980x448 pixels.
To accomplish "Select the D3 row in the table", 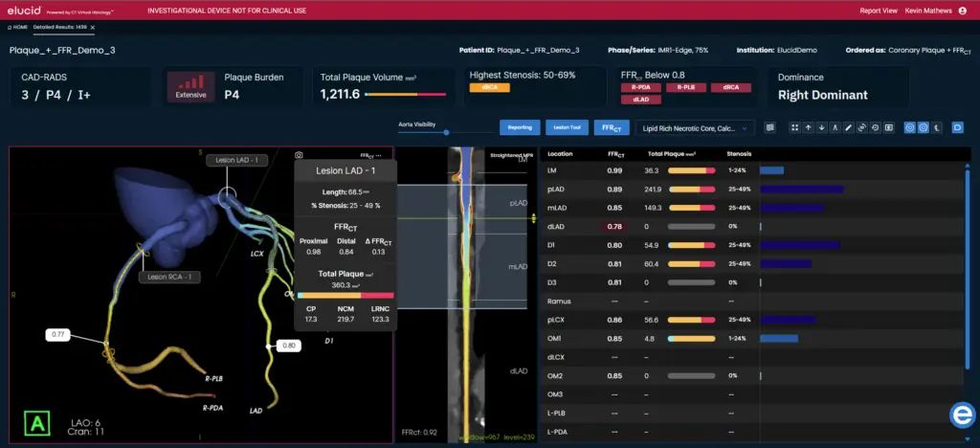I will click(x=750, y=282).
